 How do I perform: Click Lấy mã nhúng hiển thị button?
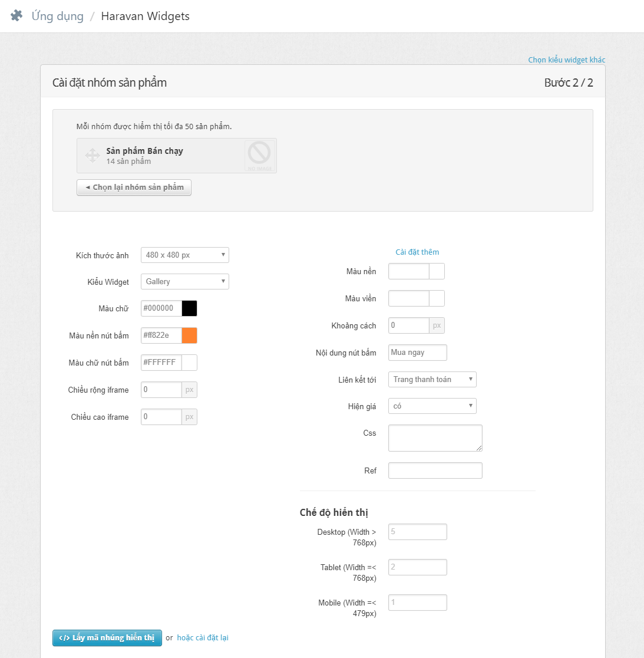pos(107,638)
